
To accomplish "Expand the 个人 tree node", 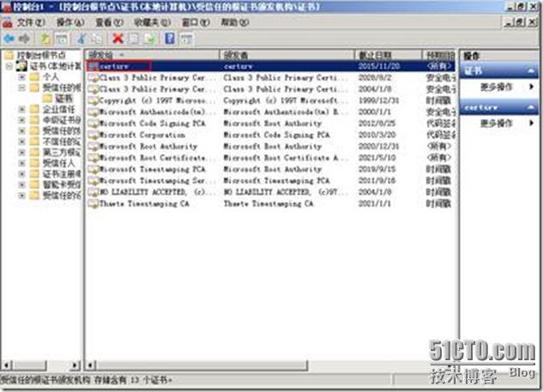I will coord(21,77).
